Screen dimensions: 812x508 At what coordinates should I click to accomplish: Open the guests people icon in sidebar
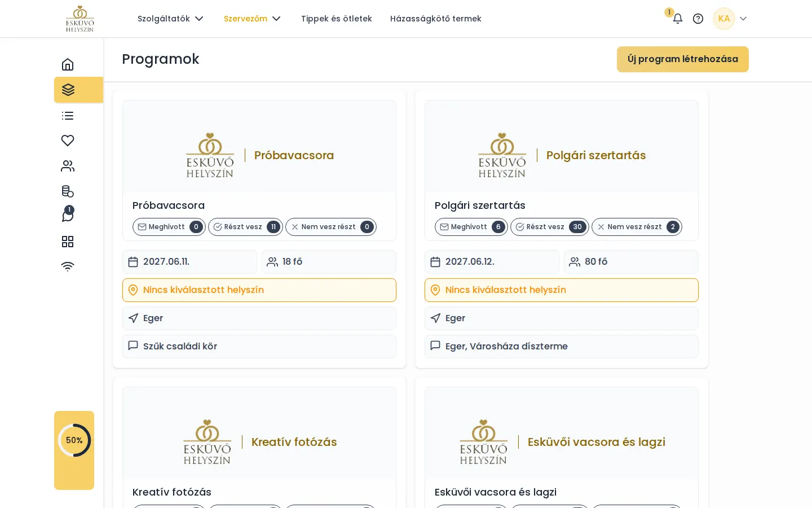68,166
